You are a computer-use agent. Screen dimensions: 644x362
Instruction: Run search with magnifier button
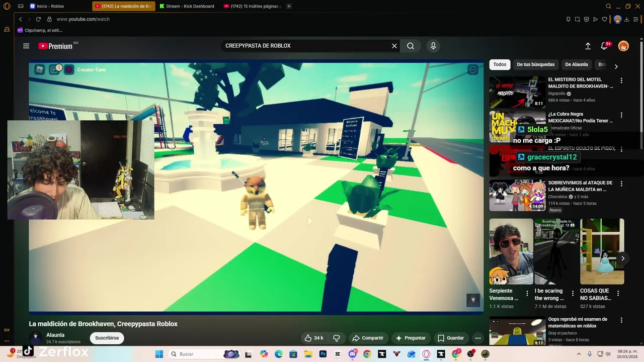pos(411,46)
